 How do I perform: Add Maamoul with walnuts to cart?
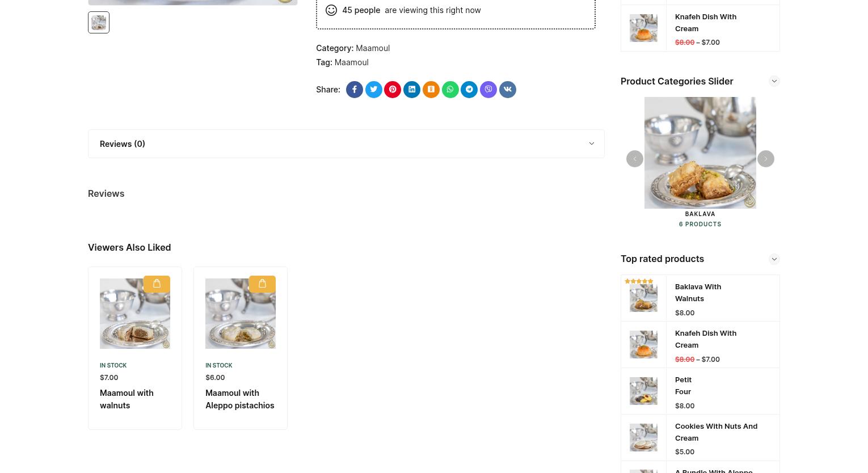click(x=157, y=284)
